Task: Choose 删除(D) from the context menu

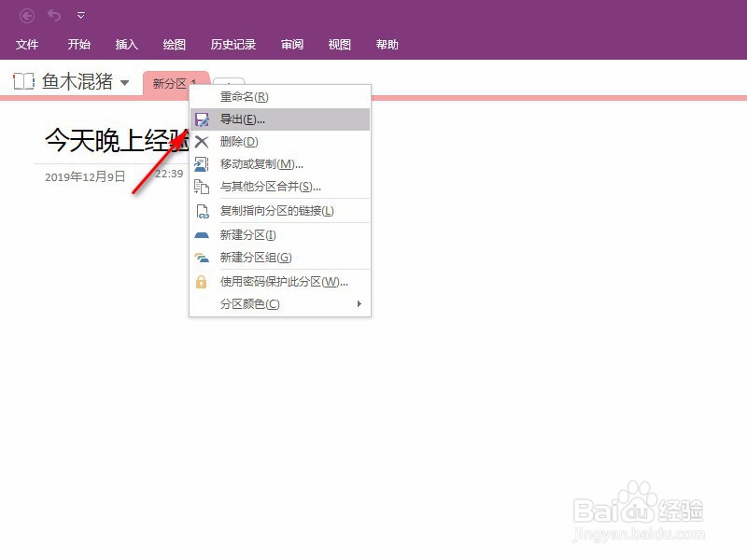Action: [280, 142]
